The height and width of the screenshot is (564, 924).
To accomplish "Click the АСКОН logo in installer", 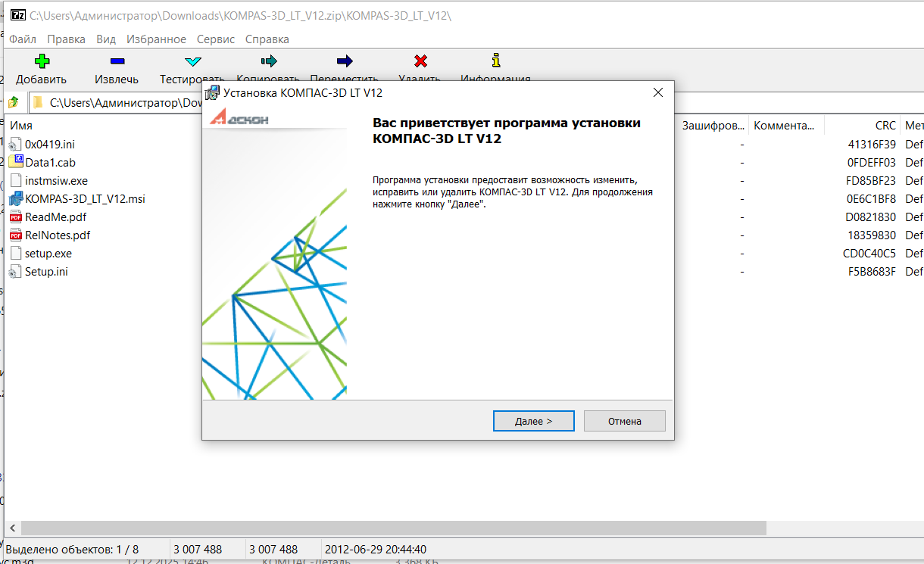I will tap(239, 119).
